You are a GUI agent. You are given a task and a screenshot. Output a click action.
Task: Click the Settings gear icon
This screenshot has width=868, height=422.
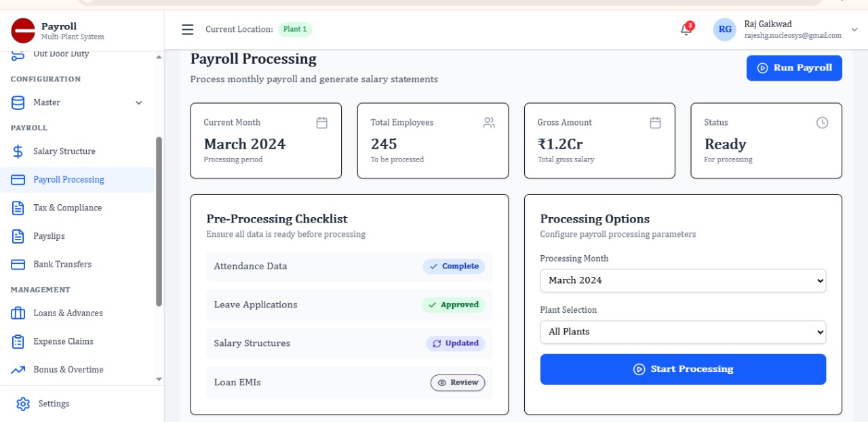tap(23, 404)
